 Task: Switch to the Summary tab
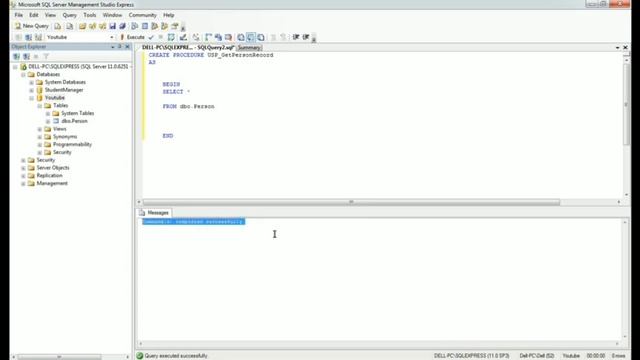pyautogui.click(x=249, y=48)
